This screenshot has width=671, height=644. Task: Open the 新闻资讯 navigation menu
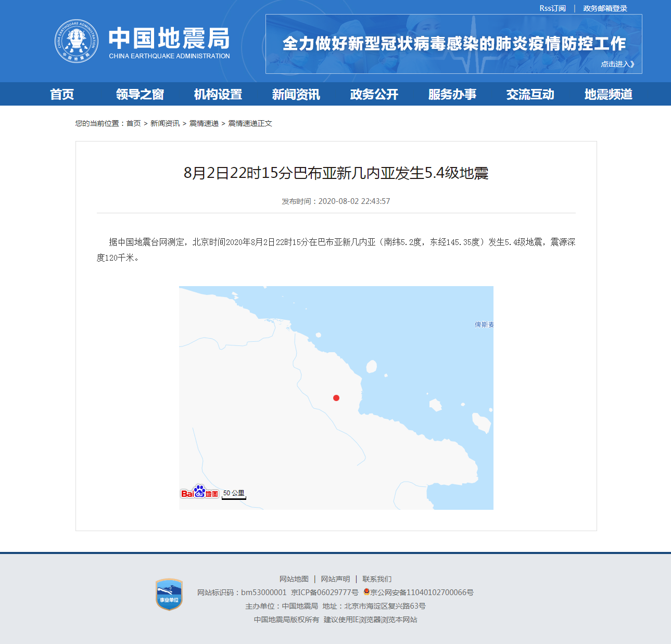click(295, 94)
